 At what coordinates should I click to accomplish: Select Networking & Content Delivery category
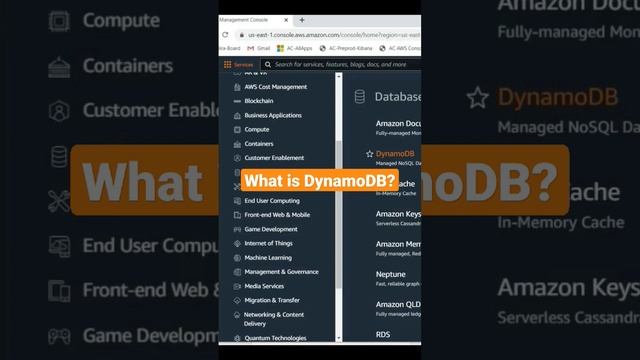pyautogui.click(x=274, y=319)
